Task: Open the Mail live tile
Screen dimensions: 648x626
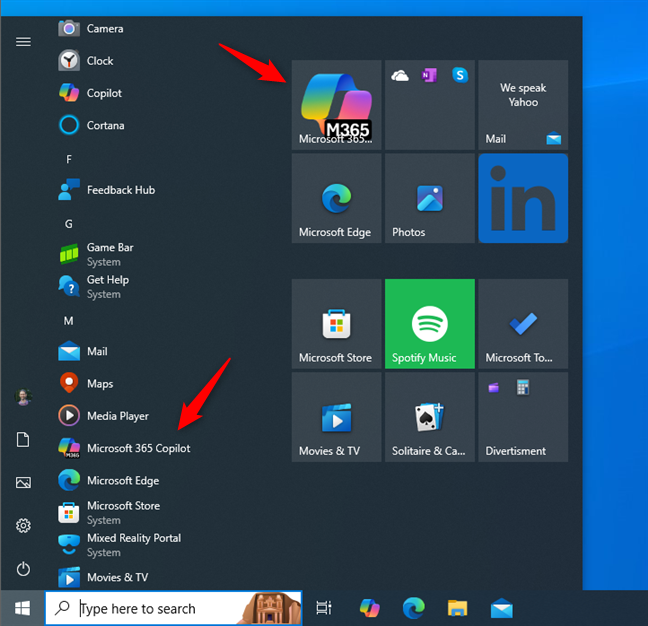Action: tap(523, 105)
